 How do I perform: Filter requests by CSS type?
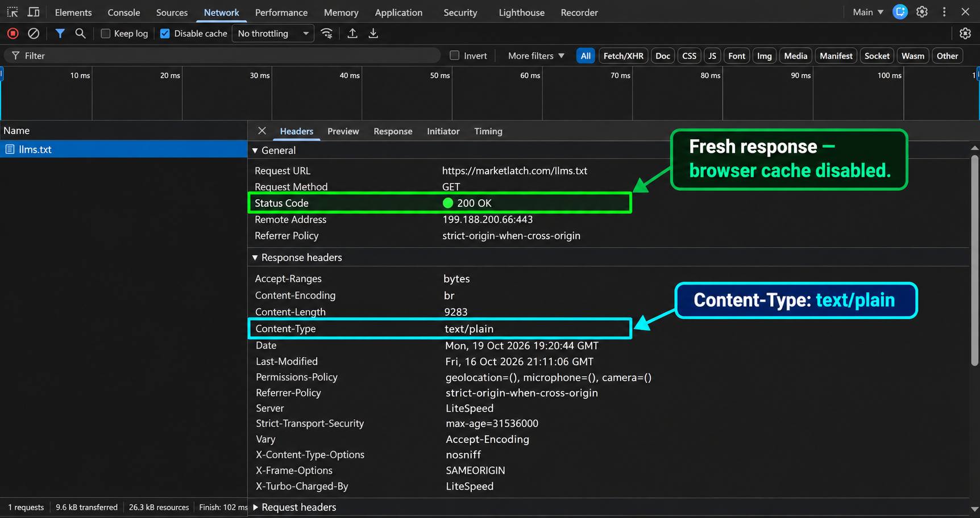click(x=689, y=56)
